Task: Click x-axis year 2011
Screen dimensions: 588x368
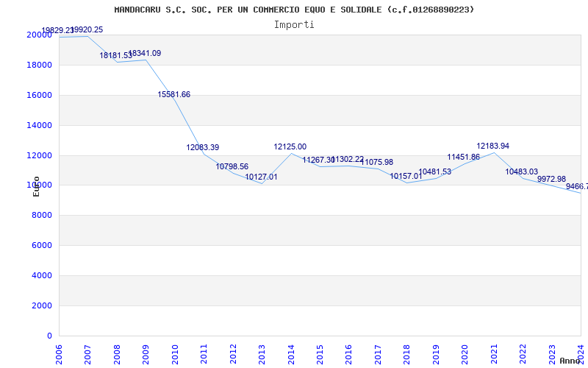Action: [x=204, y=354]
